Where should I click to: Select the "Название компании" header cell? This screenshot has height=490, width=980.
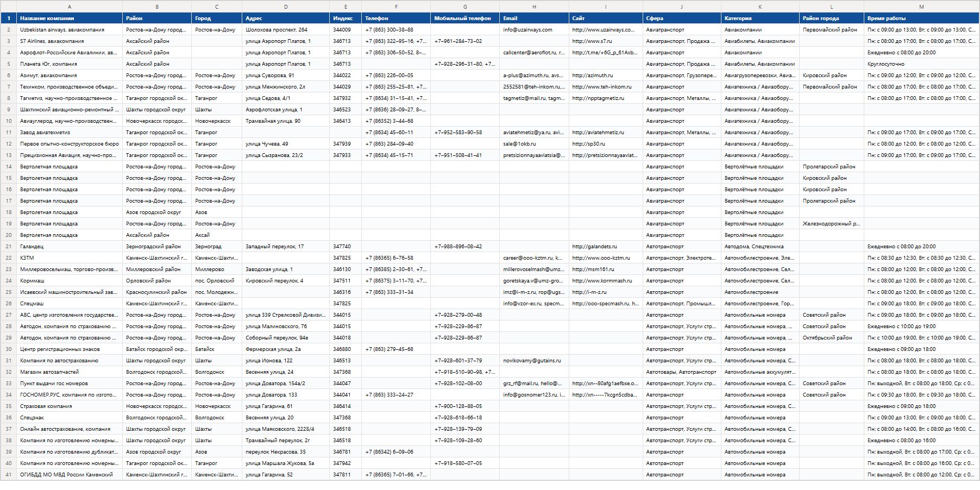(x=70, y=18)
